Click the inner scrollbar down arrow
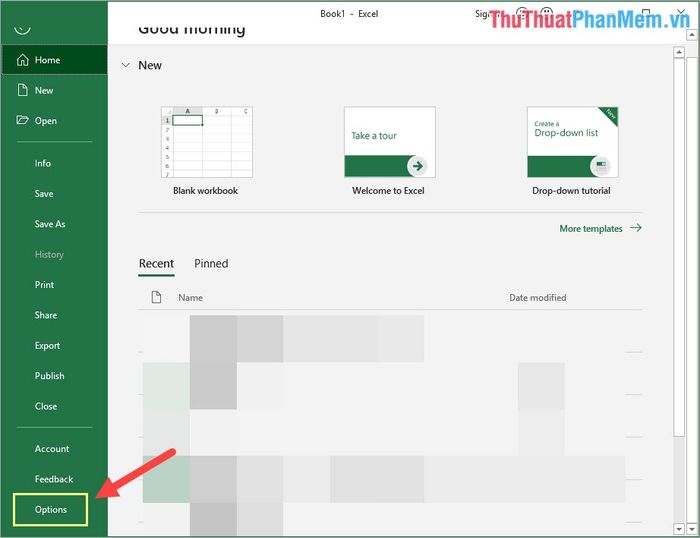 (x=679, y=529)
